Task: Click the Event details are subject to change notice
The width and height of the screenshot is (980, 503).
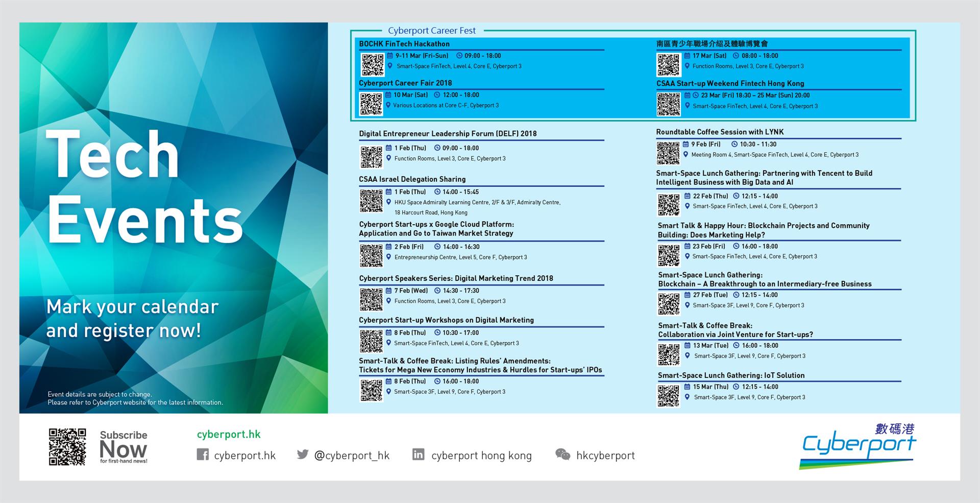Action: 135,398
